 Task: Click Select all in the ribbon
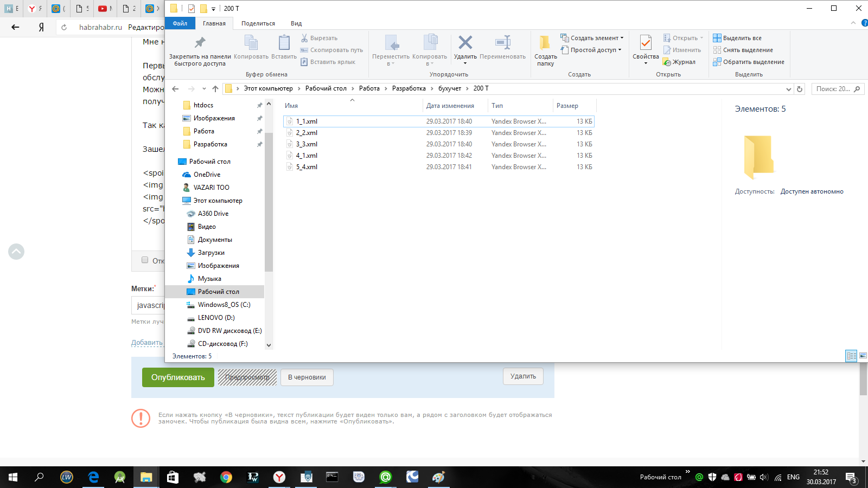click(737, 38)
